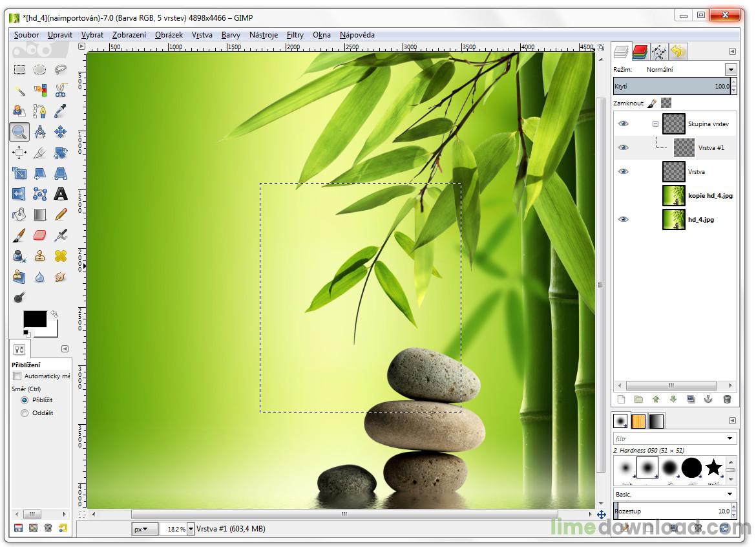
Task: Click the Krytí opacity slider
Action: pos(672,86)
